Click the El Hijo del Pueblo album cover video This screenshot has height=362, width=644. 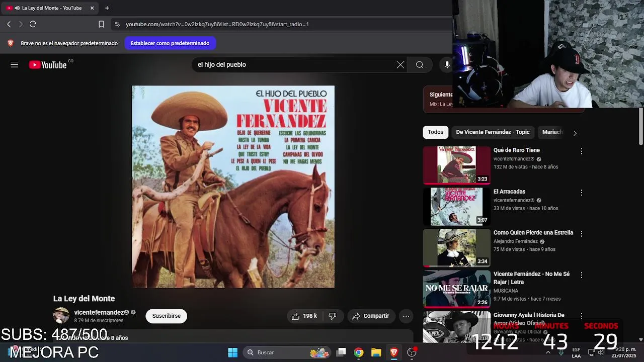(x=233, y=187)
